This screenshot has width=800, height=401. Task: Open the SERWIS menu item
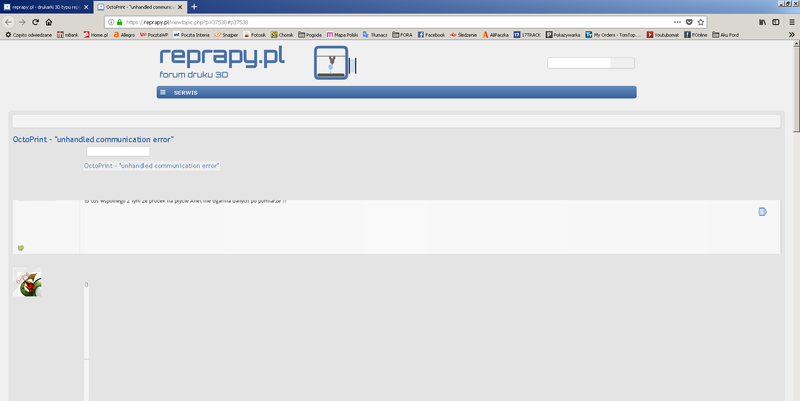point(186,92)
